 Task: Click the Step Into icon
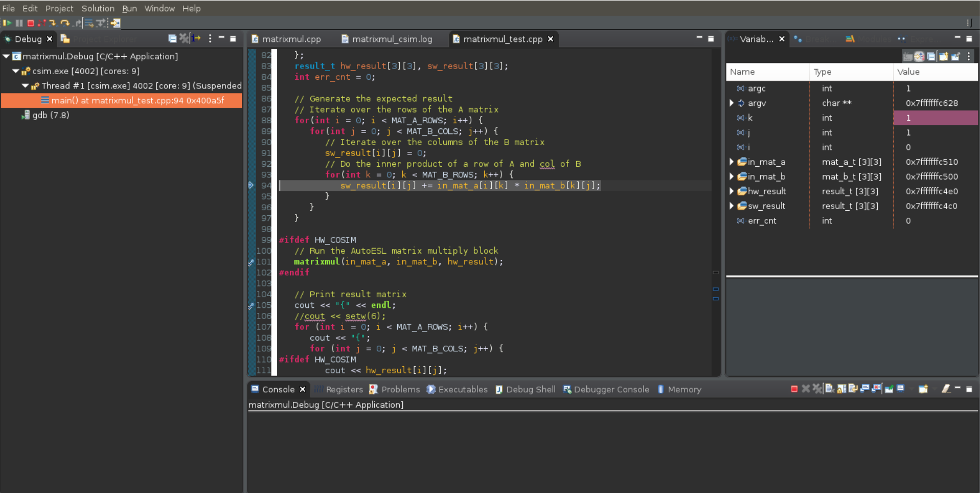[x=52, y=23]
